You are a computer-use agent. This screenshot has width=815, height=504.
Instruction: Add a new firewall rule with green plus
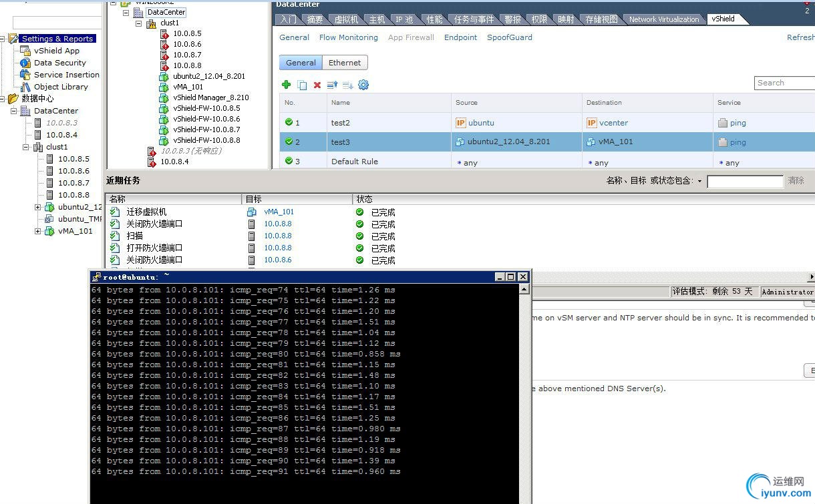point(287,85)
